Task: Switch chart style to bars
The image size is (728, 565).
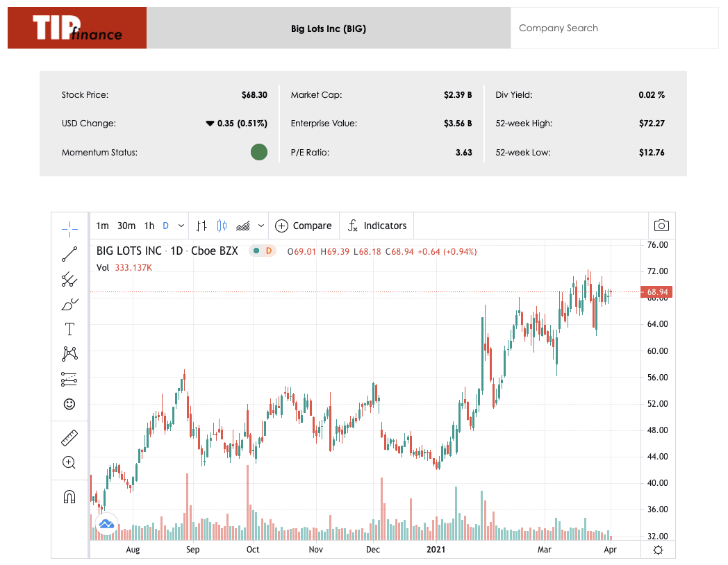Action: tap(201, 226)
